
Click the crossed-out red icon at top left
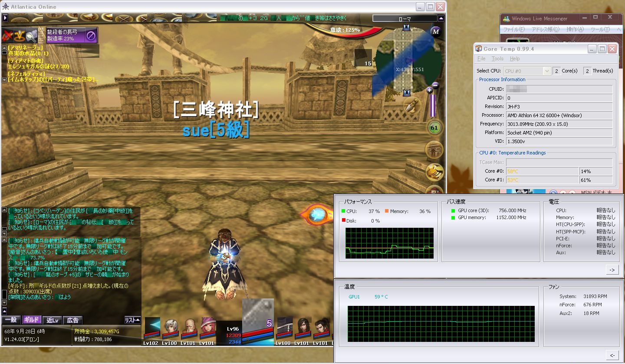(x=8, y=35)
